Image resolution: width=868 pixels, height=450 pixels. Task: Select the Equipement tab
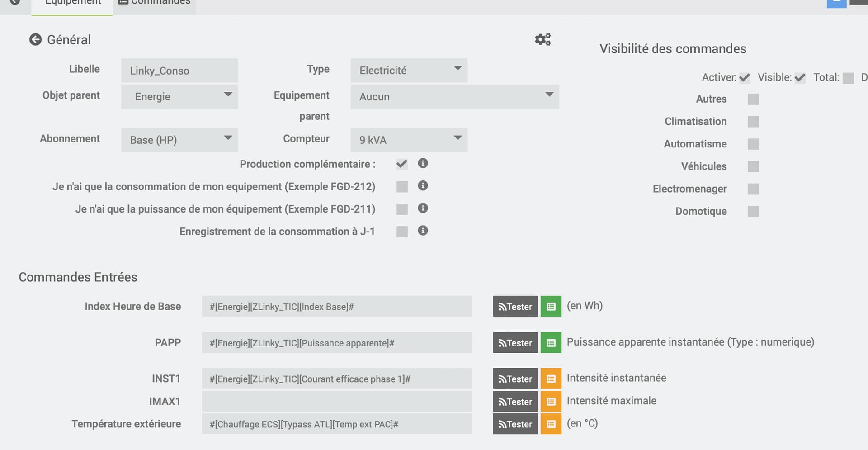pyautogui.click(x=72, y=4)
